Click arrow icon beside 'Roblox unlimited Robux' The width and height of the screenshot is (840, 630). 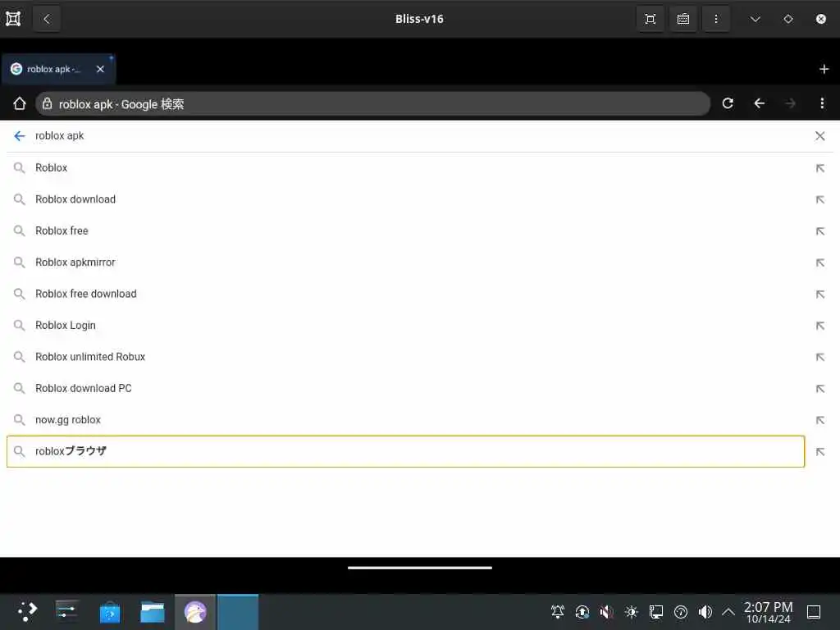(x=819, y=358)
